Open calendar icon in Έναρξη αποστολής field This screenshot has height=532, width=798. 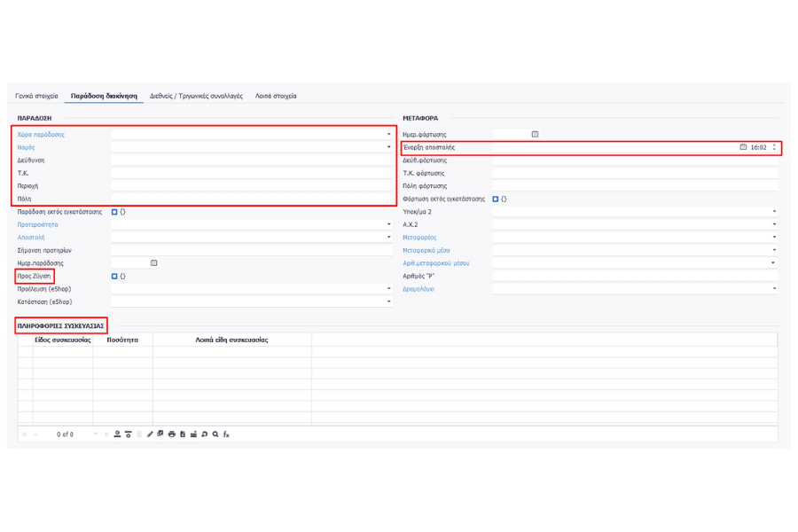point(743,147)
